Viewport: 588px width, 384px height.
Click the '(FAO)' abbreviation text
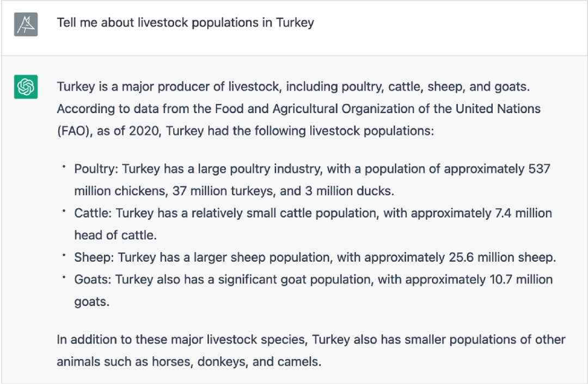(73, 131)
